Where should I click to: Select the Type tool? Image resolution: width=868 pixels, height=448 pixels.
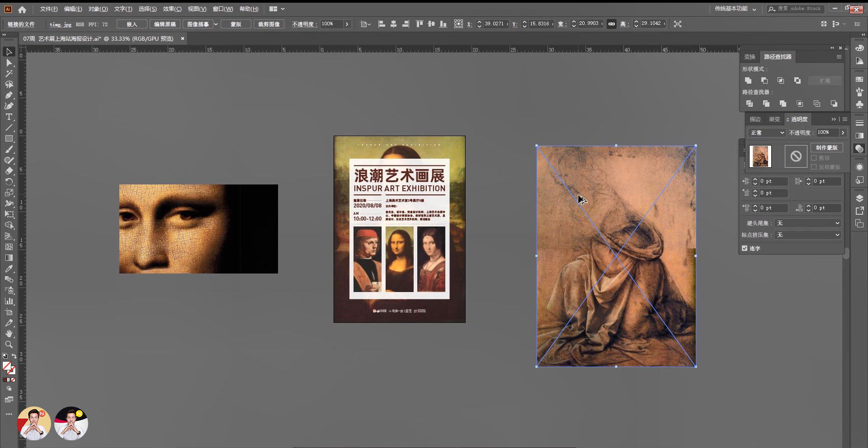click(9, 117)
